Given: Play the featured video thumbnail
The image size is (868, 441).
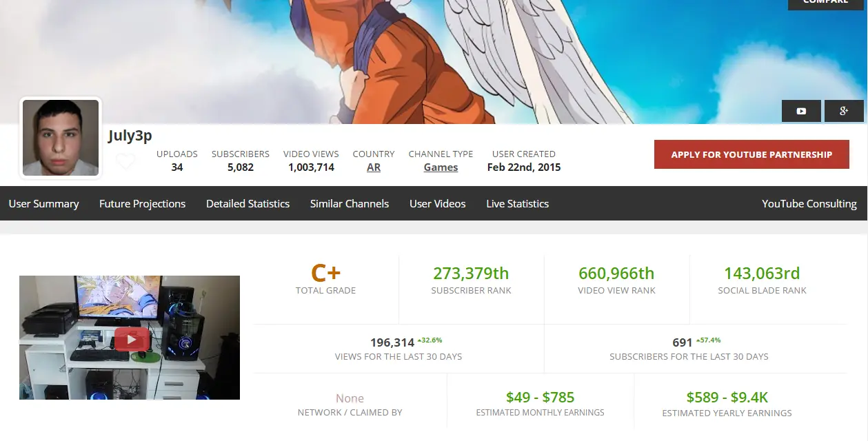Looking at the screenshot, I should (130, 338).
